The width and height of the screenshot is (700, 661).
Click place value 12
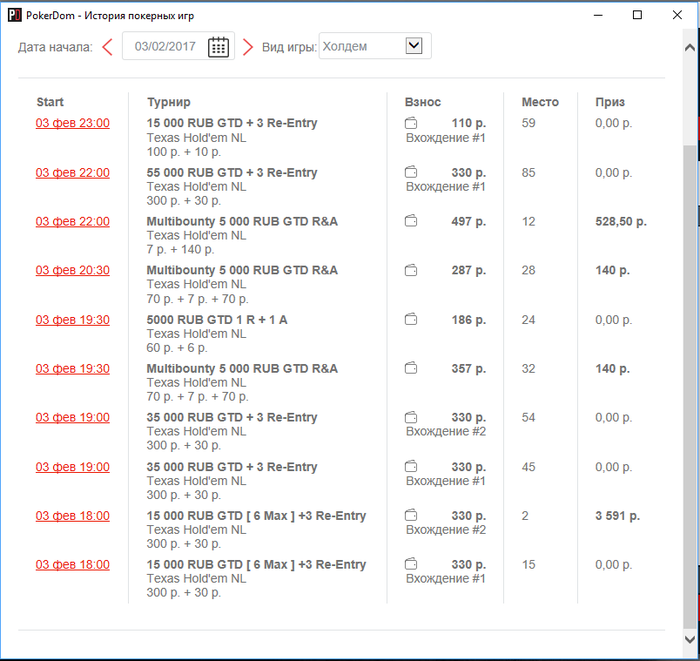tap(529, 221)
